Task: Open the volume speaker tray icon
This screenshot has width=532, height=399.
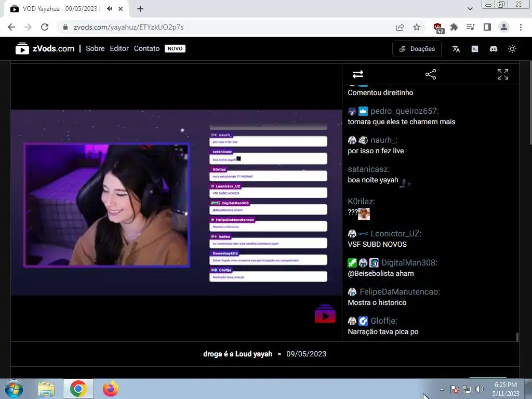Action: [480, 389]
